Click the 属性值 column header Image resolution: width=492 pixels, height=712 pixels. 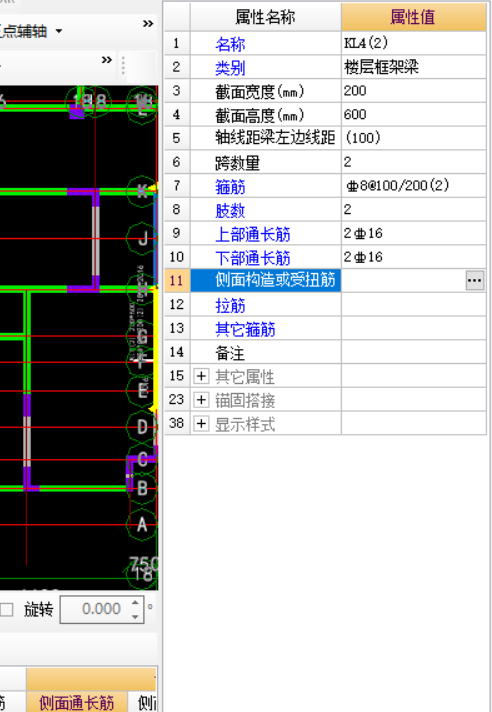(413, 17)
